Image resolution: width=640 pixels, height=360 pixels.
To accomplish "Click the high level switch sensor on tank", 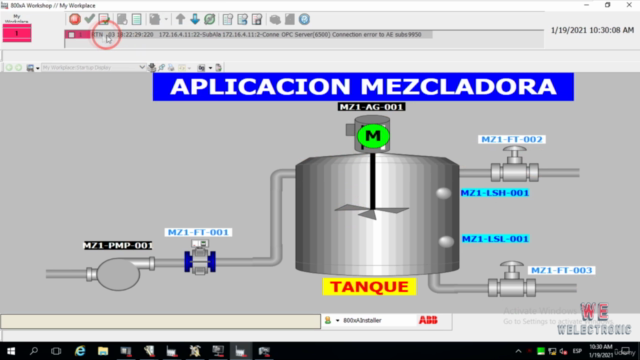I will pyautogui.click(x=443, y=193).
